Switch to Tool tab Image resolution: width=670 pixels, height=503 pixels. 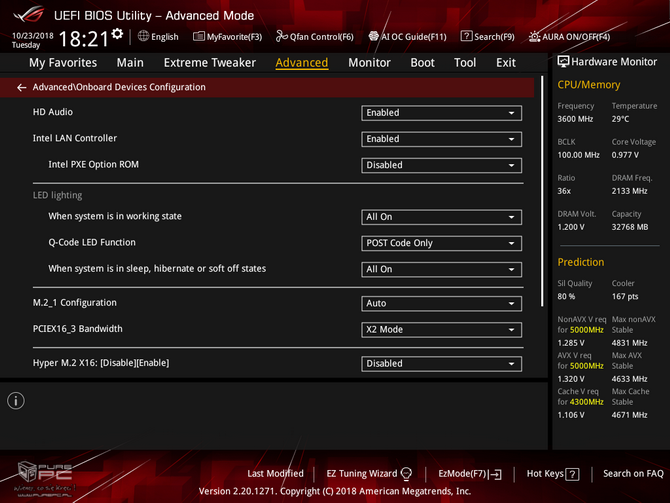tap(465, 63)
